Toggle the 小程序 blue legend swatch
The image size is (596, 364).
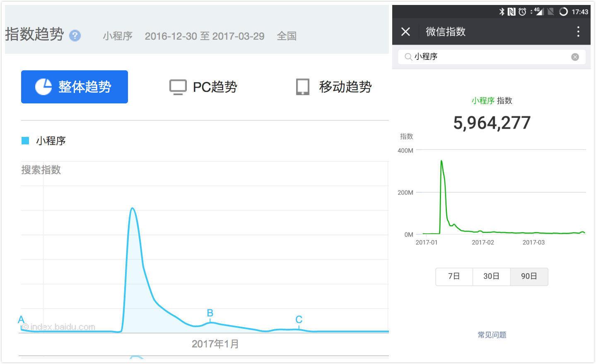click(x=25, y=141)
